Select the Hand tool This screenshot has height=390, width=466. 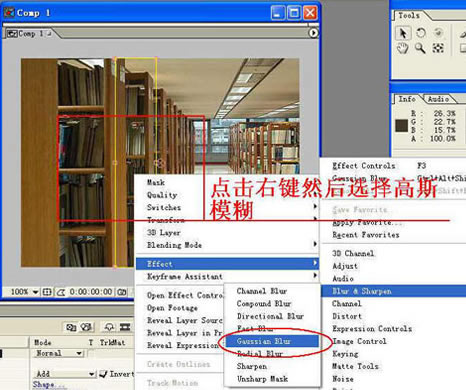pos(403,49)
